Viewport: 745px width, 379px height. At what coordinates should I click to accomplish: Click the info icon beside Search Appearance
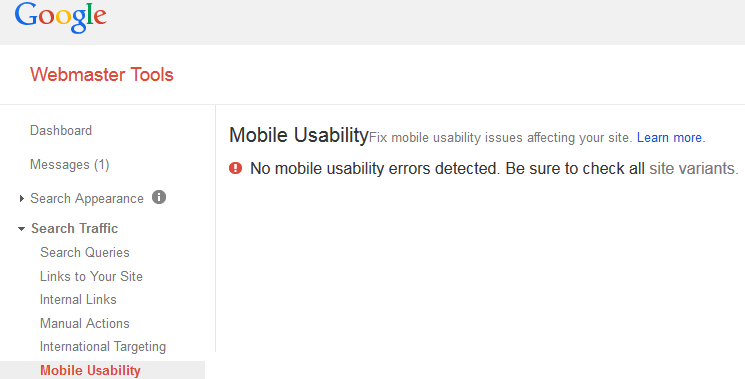tap(159, 197)
